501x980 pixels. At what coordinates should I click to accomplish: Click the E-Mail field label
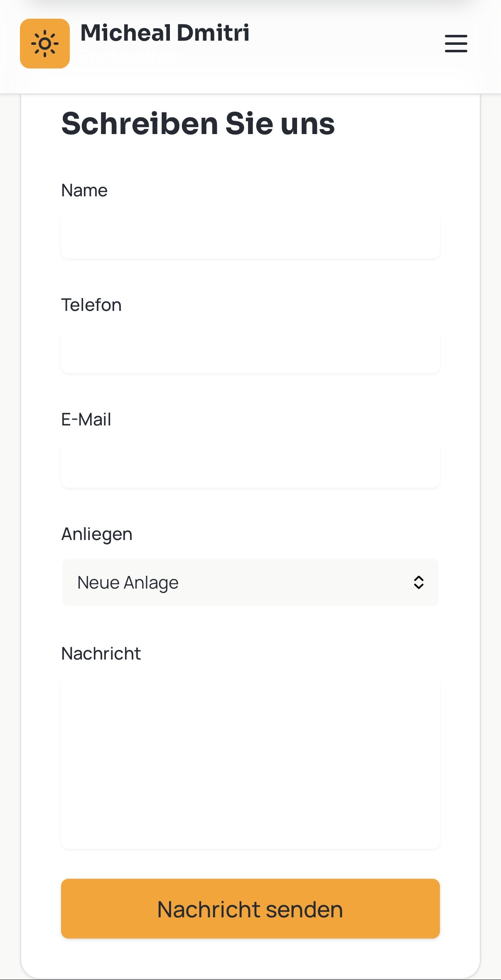[x=86, y=420]
